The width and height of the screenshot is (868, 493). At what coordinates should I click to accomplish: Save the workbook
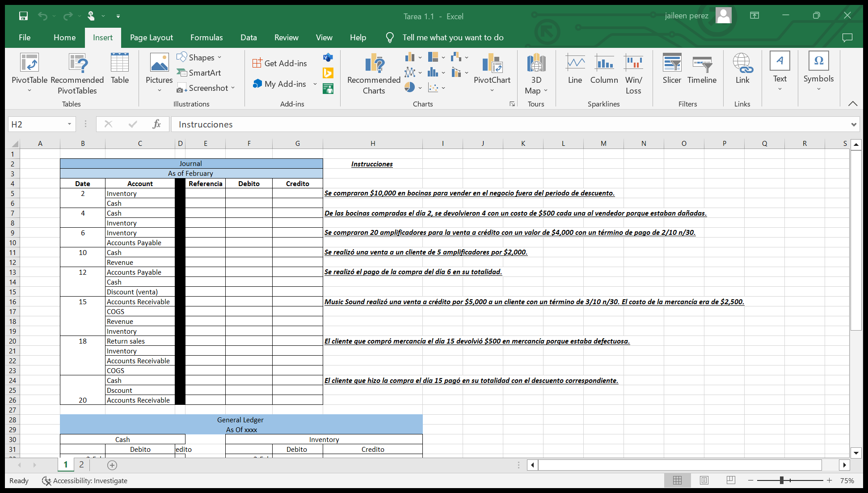23,16
